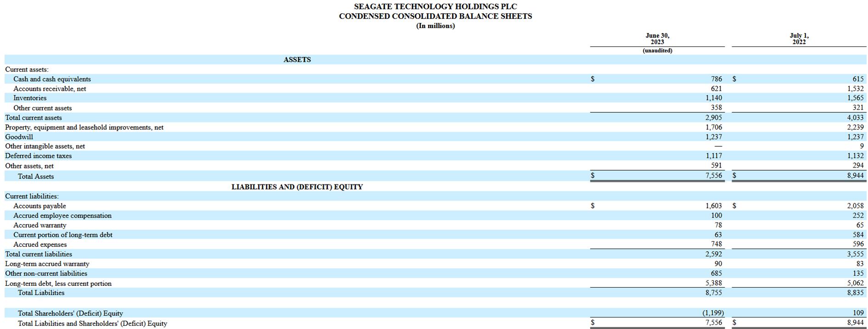Click the 'ASSETS' section heading
The image size is (868, 329).
297,60
